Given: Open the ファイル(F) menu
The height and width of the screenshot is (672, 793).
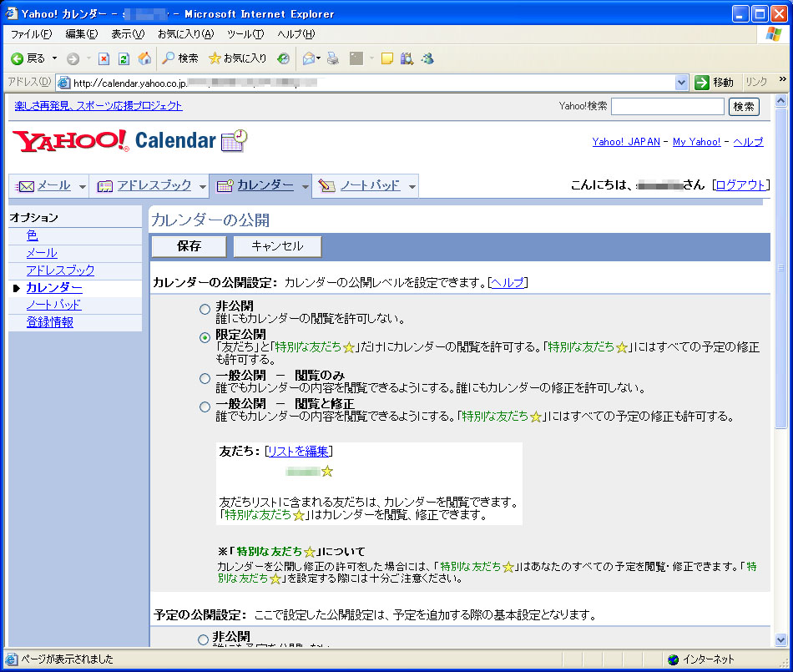Looking at the screenshot, I should tap(32, 34).
